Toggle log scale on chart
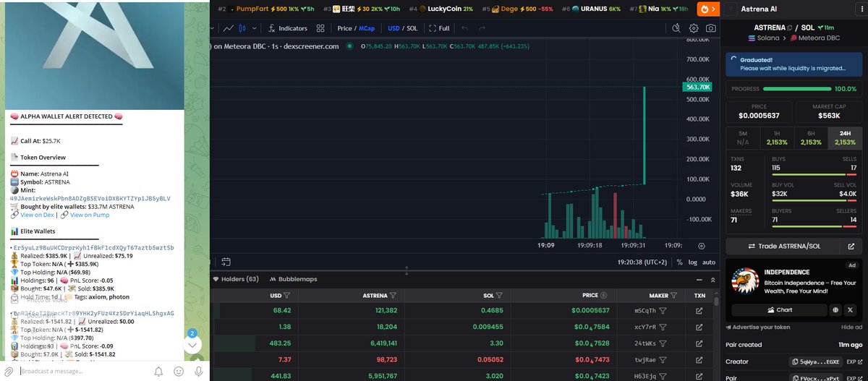 (x=693, y=262)
